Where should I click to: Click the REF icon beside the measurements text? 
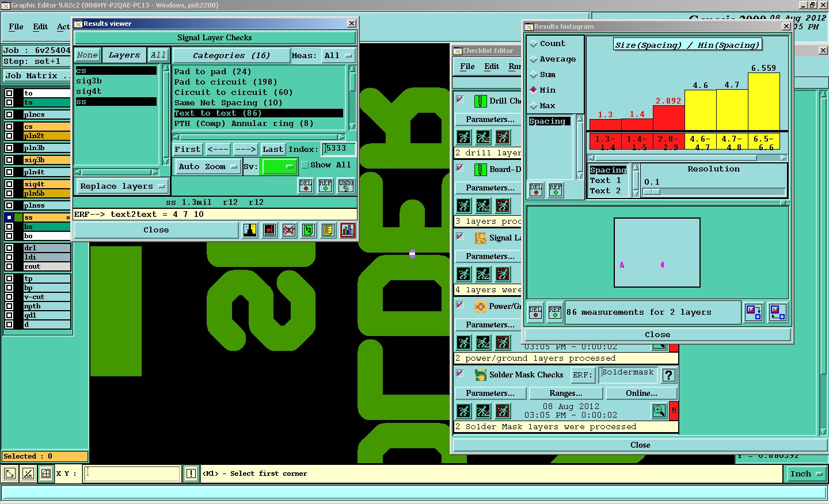555,312
